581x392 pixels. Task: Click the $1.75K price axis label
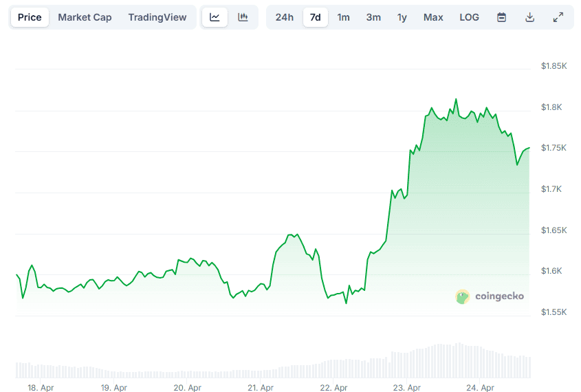[x=553, y=148]
